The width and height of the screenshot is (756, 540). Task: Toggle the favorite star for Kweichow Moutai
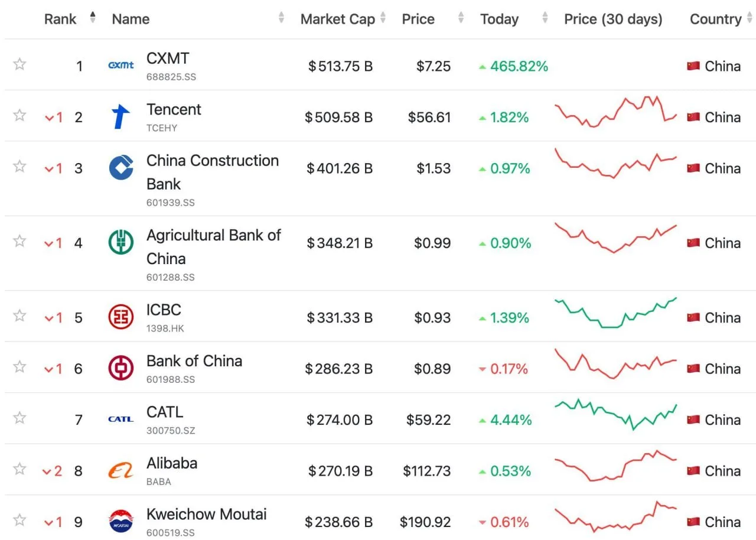coord(19,520)
